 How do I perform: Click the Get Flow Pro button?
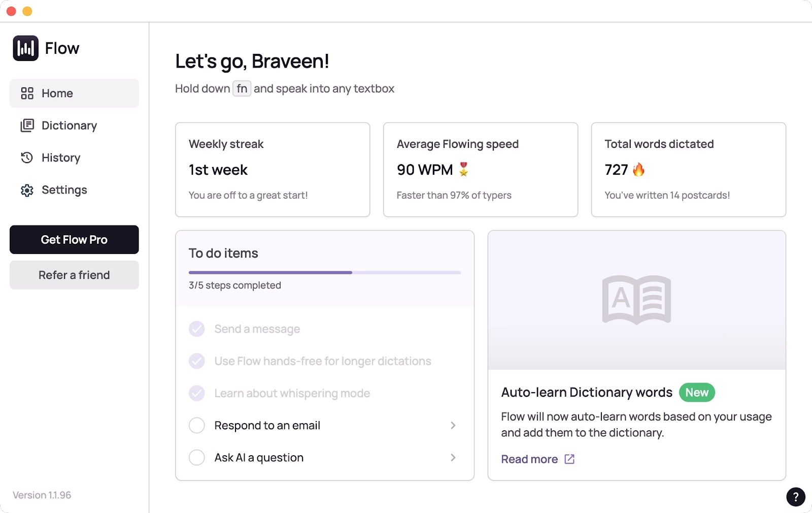click(74, 239)
